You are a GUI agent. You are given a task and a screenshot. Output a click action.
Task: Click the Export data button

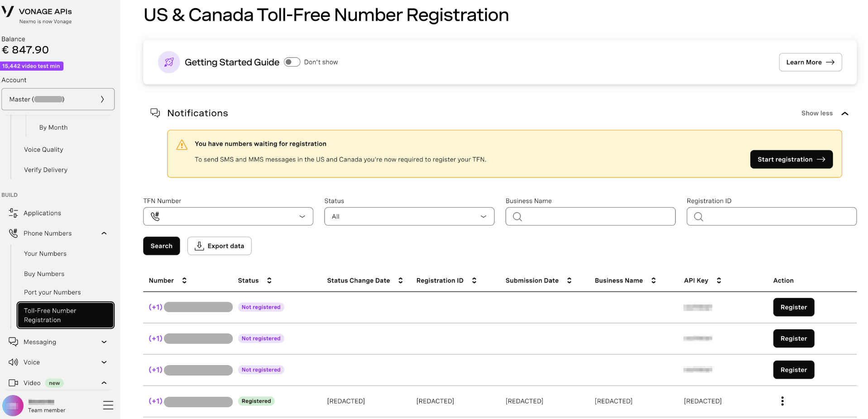(x=220, y=246)
